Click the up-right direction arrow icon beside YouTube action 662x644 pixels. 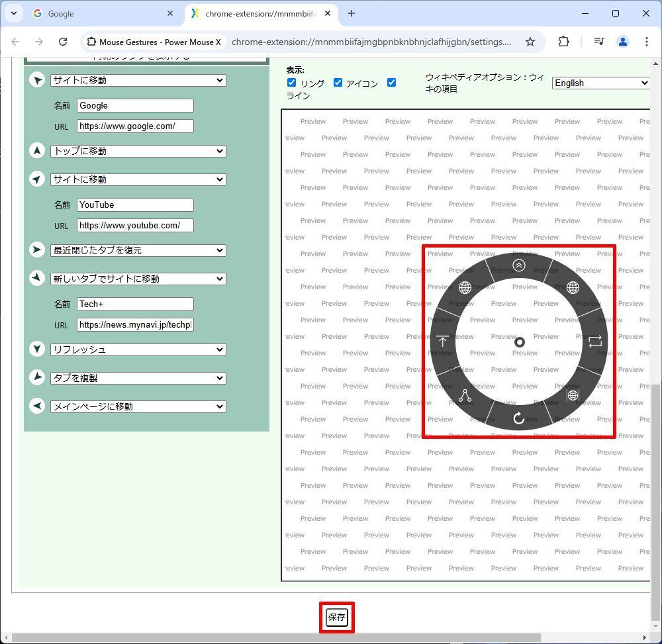(37, 179)
